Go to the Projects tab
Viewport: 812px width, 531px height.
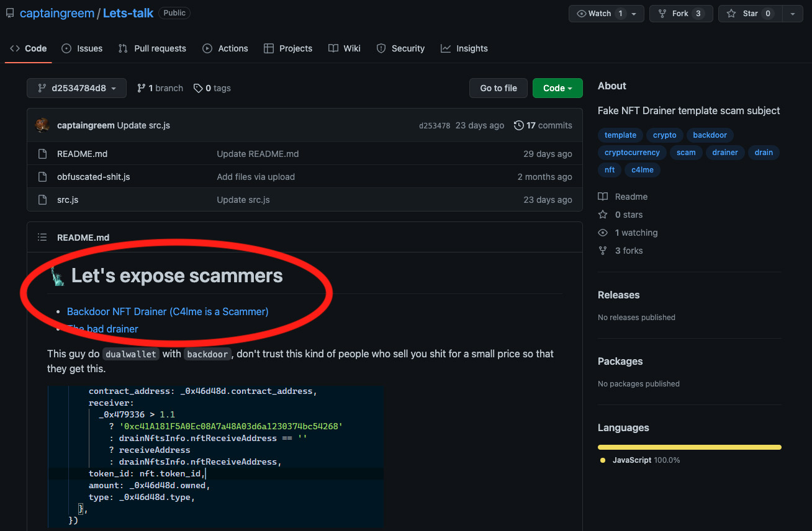pyautogui.click(x=288, y=48)
